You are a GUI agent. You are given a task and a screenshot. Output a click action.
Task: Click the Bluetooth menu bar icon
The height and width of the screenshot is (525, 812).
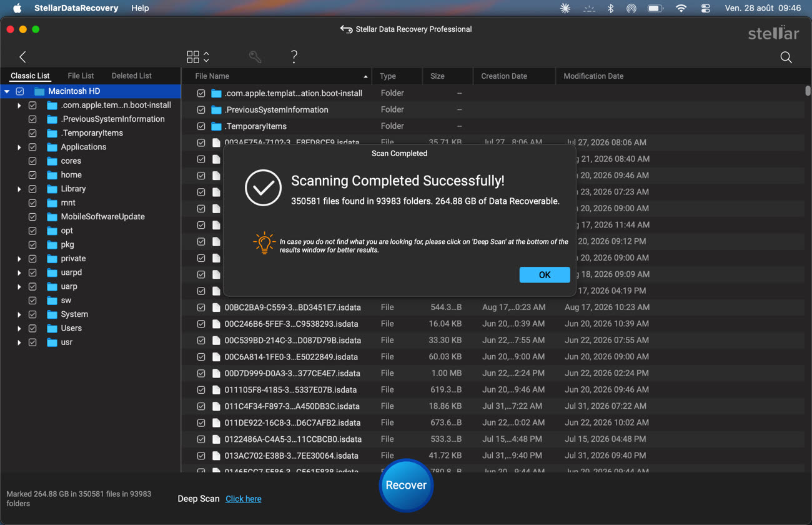[611, 8]
